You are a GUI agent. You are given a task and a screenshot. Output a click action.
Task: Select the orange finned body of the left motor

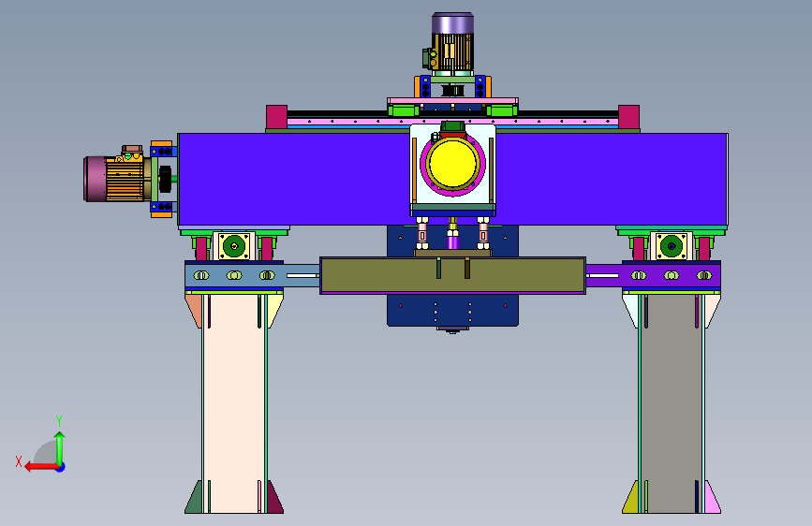pyautogui.click(x=125, y=180)
